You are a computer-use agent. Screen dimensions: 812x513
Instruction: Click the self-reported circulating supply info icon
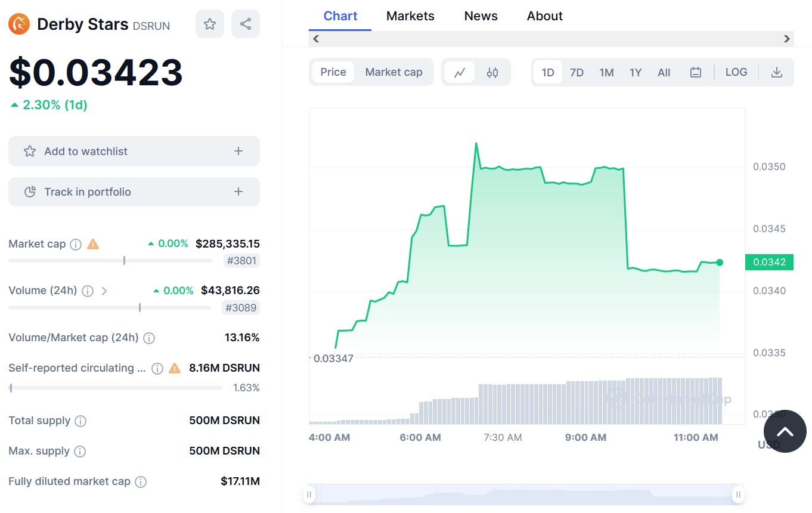click(x=157, y=368)
